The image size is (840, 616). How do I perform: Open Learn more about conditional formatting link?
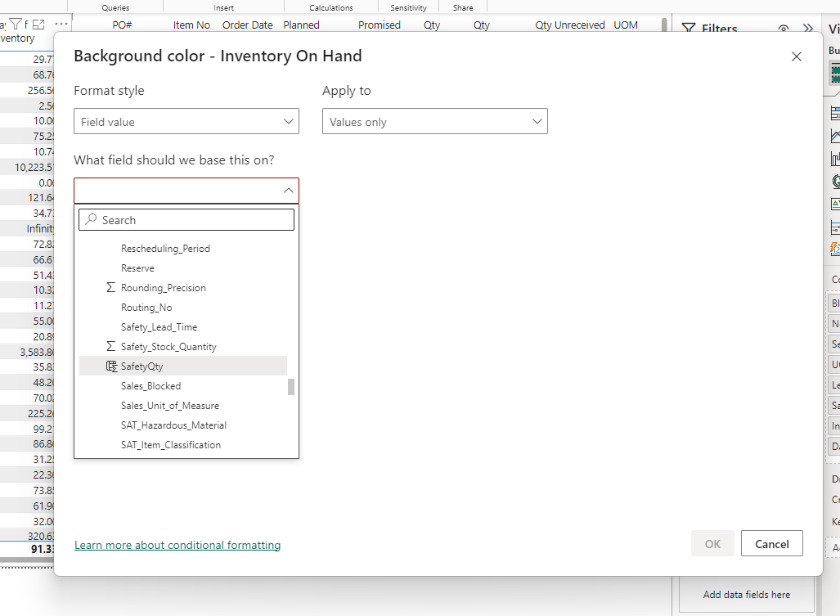pyautogui.click(x=177, y=545)
